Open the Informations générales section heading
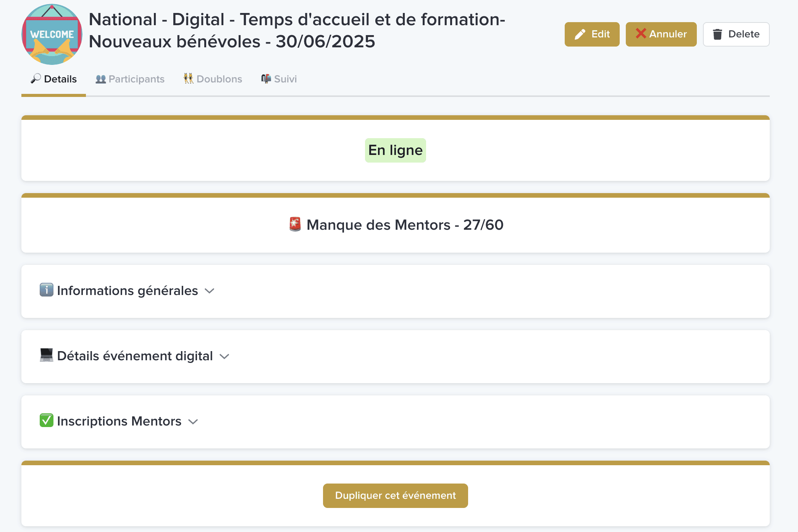798x532 pixels. point(128,291)
